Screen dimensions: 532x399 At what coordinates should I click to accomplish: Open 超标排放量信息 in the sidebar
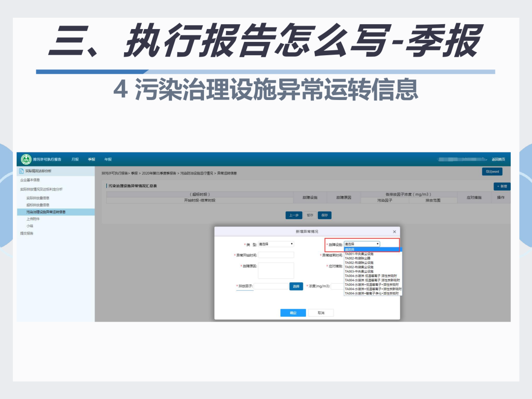[x=37, y=205]
